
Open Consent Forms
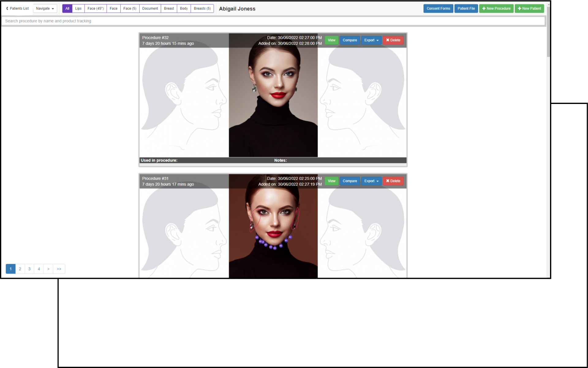[438, 9]
